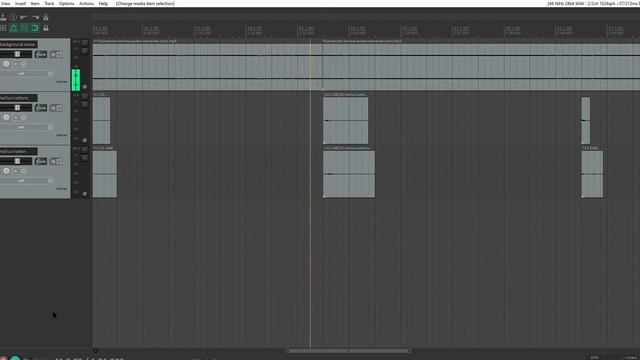Select the 'background noise' track name
The width and height of the screenshot is (640, 360).
[x=18, y=44]
